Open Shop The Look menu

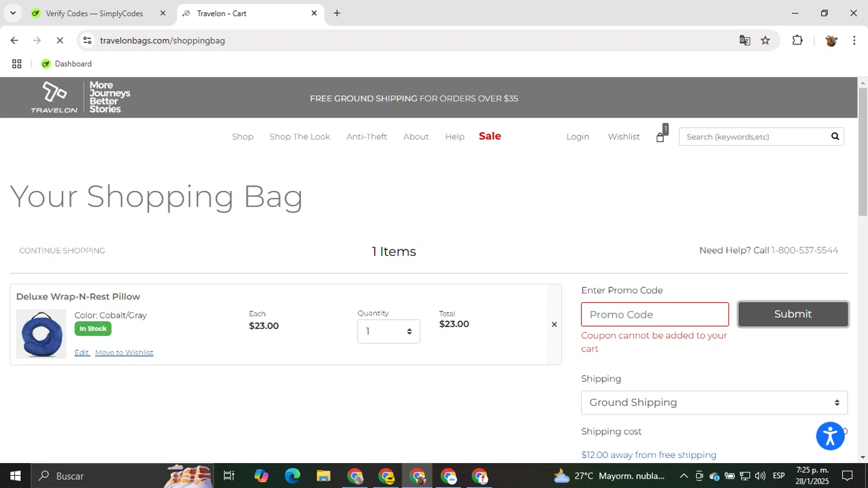point(300,137)
